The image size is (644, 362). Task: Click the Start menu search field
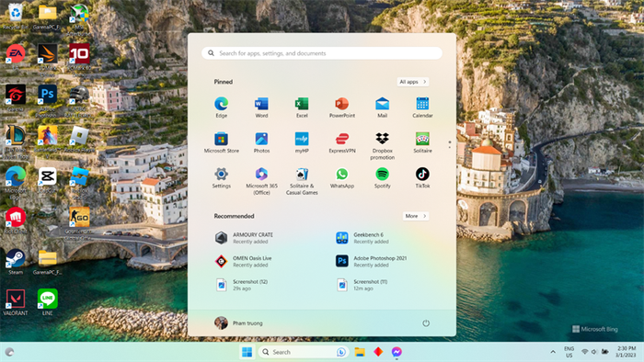coord(322,53)
